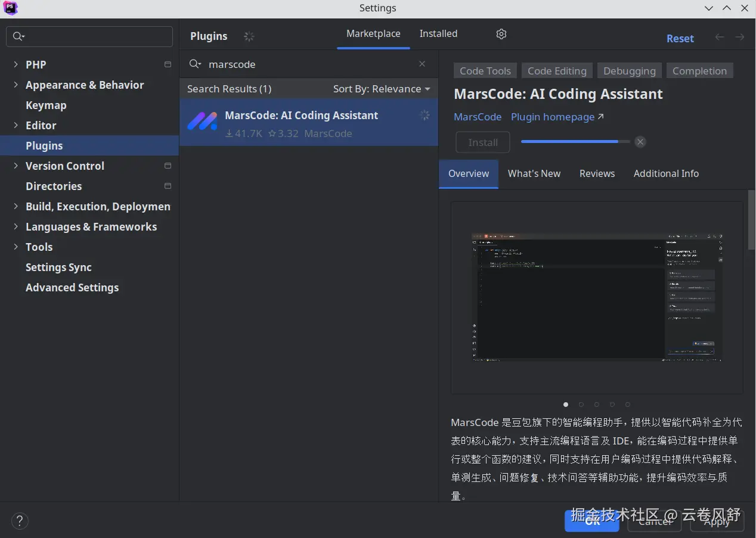Select the second screenshot carousel dot
Image resolution: width=756 pixels, height=538 pixels.
[581, 405]
